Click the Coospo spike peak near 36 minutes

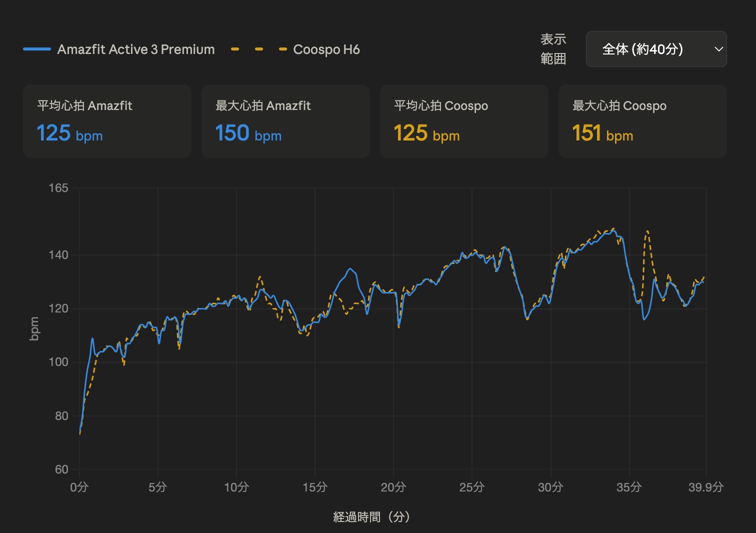point(647,231)
